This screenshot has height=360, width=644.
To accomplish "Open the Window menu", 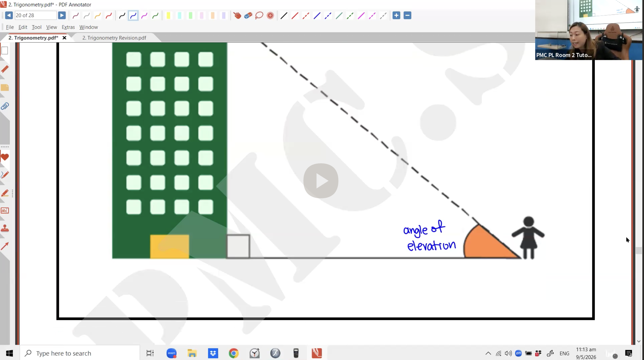I will (89, 27).
